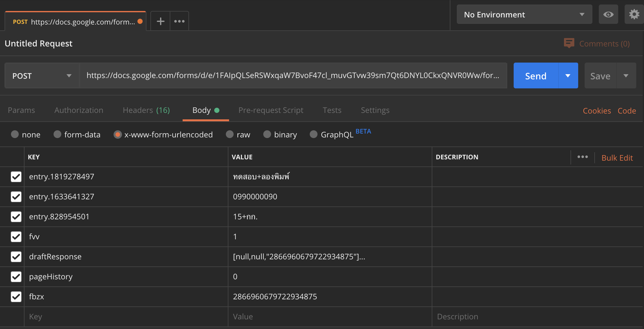Uncheck the fvv row checkbox
644x329 pixels.
click(16, 237)
